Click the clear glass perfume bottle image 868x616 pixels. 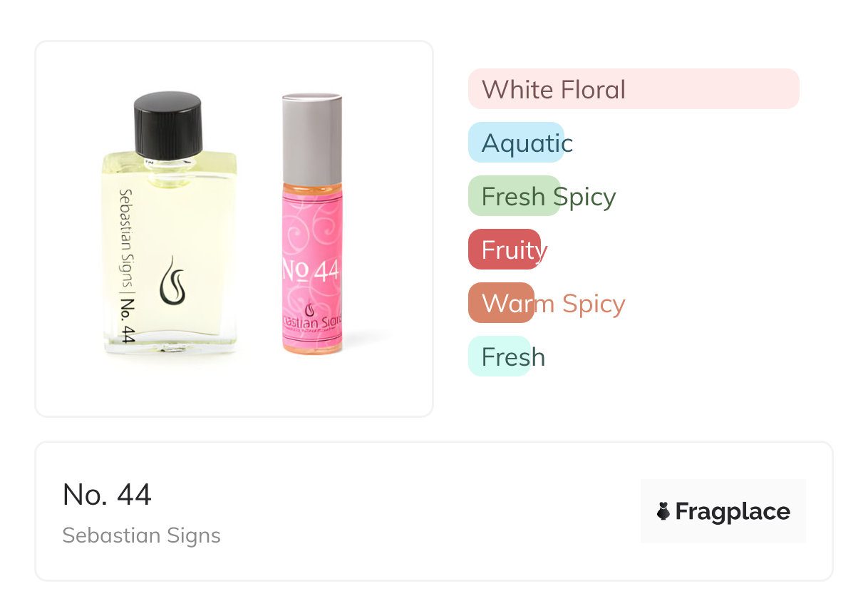coord(170,222)
